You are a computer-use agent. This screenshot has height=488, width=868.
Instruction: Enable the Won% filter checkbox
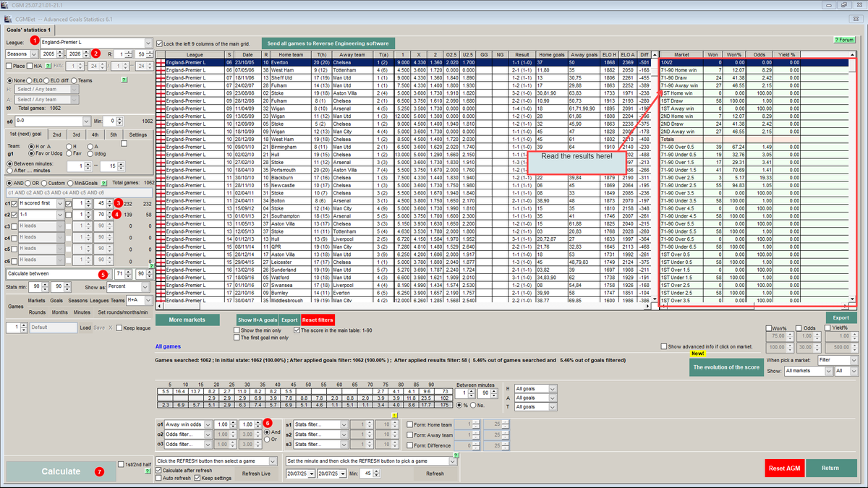coord(770,329)
